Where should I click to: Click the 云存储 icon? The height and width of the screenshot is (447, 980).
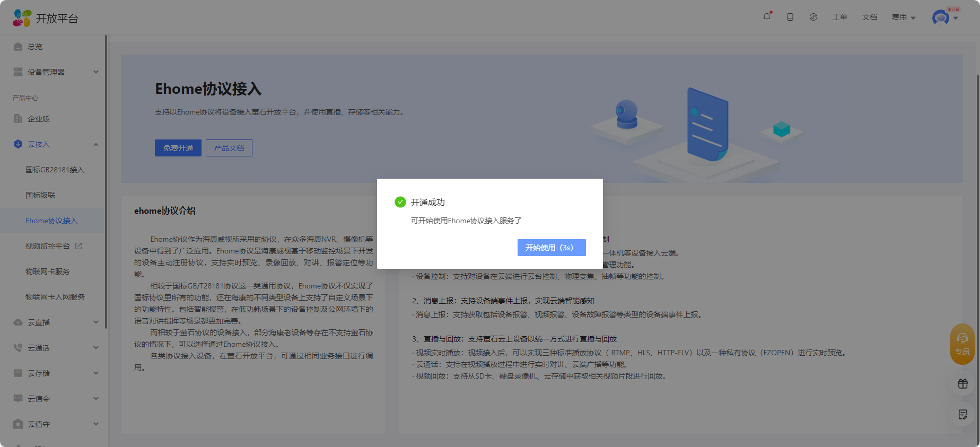tap(18, 373)
